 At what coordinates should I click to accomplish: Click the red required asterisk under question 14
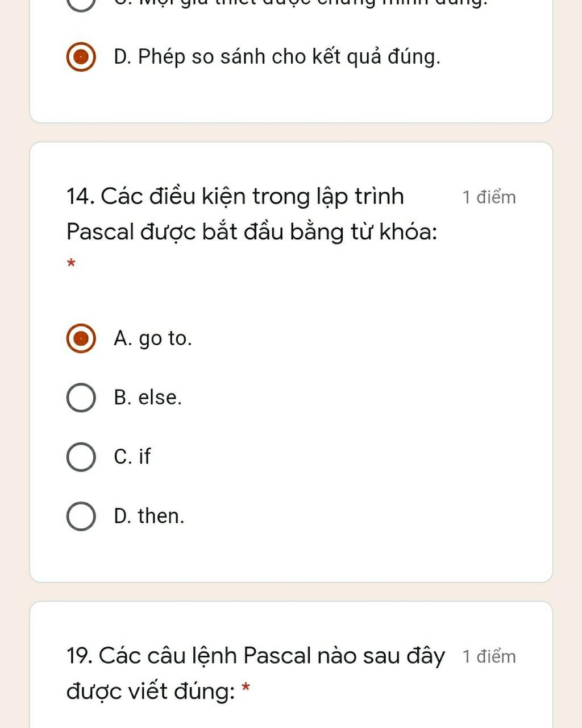pos(71,264)
